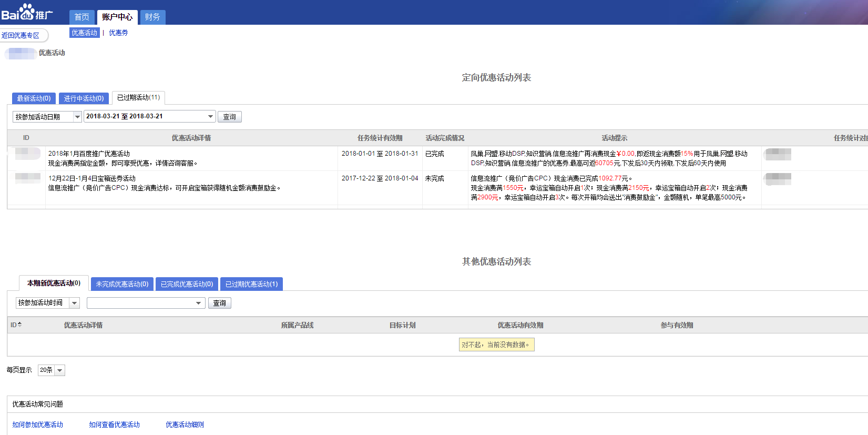Switch to 进行中活动(0) tab
The height and width of the screenshot is (435, 868).
pyautogui.click(x=84, y=98)
